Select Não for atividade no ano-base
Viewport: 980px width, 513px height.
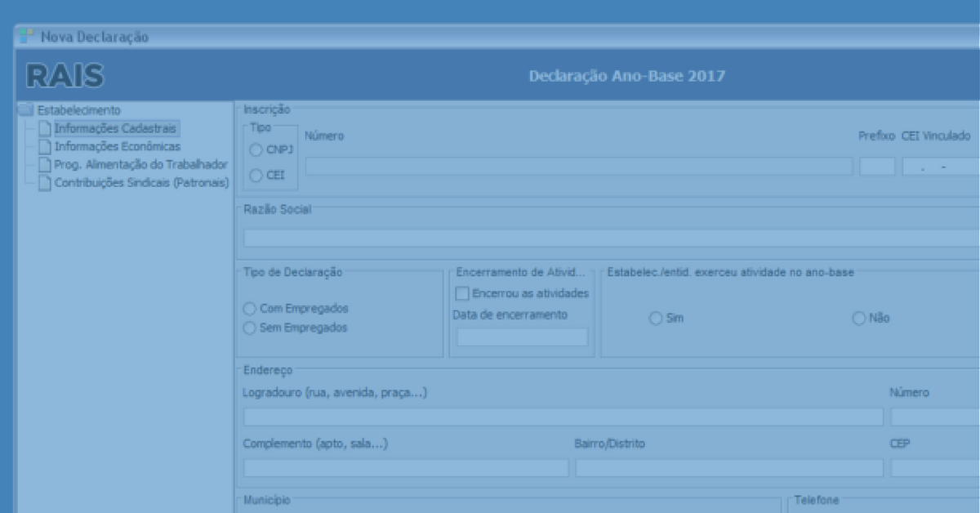click(x=858, y=319)
